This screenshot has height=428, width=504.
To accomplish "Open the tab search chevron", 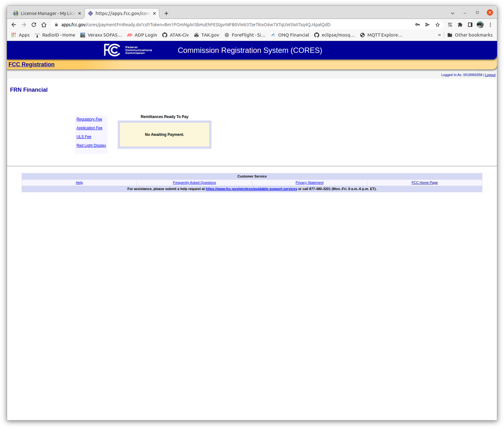I will pyautogui.click(x=452, y=13).
